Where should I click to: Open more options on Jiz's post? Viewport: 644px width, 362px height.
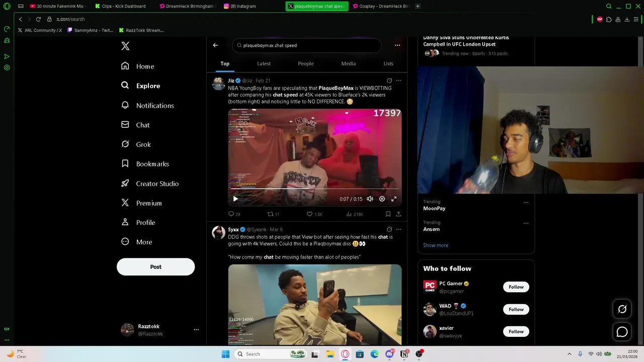click(x=398, y=80)
